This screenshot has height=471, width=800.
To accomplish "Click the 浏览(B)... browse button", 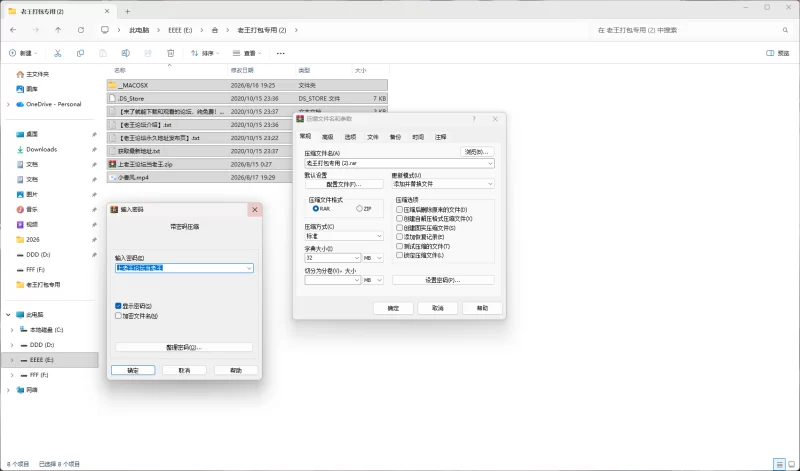I will coord(477,152).
